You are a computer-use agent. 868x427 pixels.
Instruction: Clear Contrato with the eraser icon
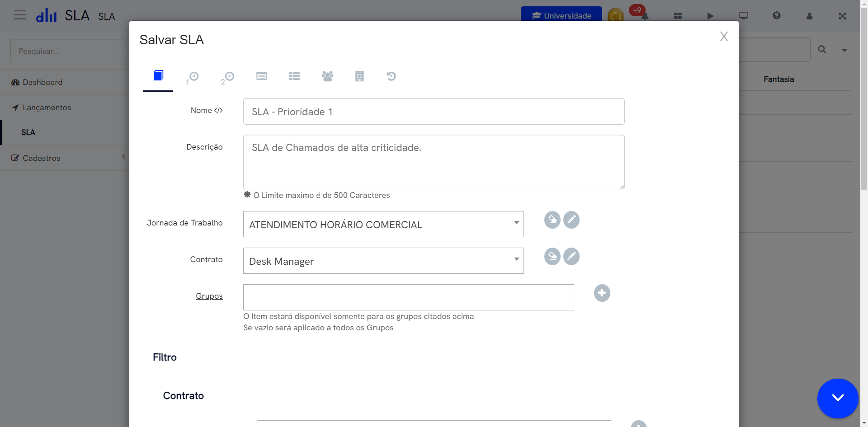click(552, 257)
